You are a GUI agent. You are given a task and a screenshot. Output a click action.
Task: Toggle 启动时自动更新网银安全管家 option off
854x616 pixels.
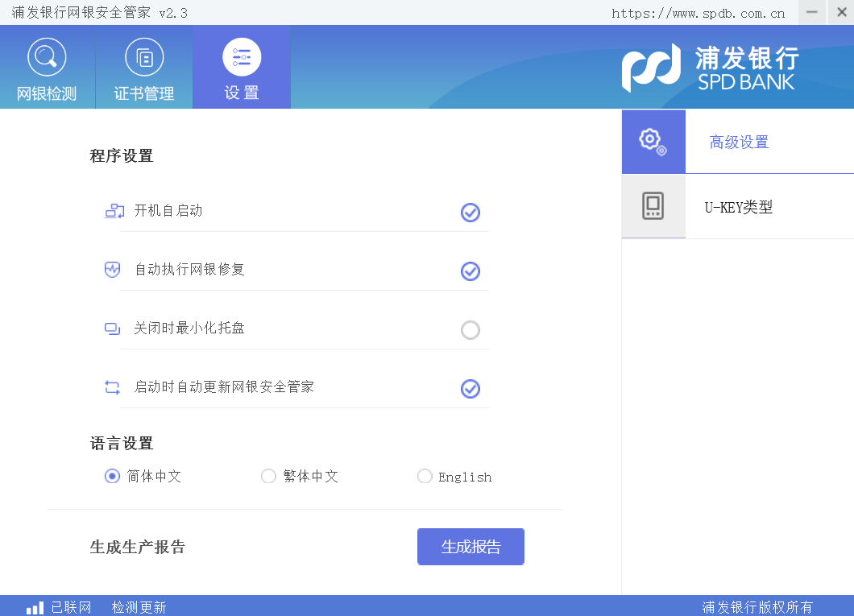tap(471, 389)
